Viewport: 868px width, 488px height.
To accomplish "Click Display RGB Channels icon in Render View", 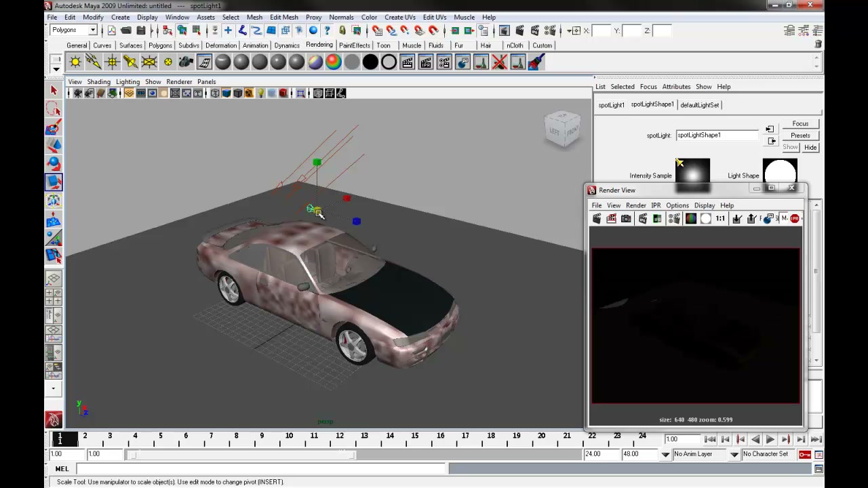I will pyautogui.click(x=690, y=218).
